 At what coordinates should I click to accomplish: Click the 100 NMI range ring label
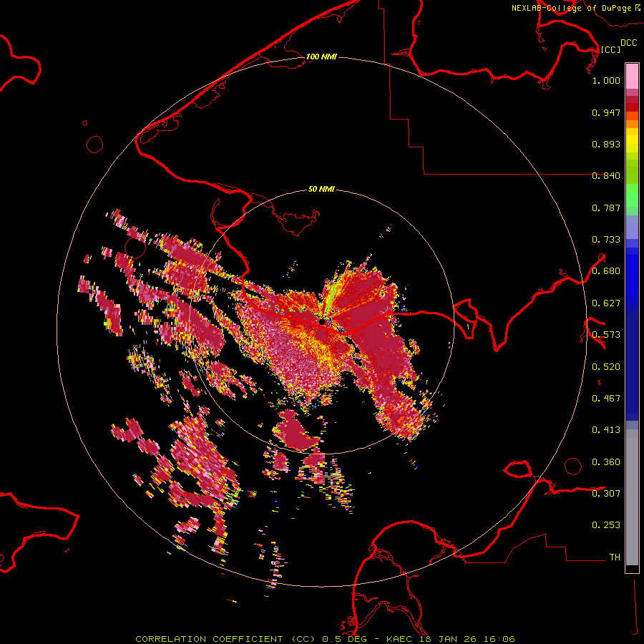pos(321,57)
